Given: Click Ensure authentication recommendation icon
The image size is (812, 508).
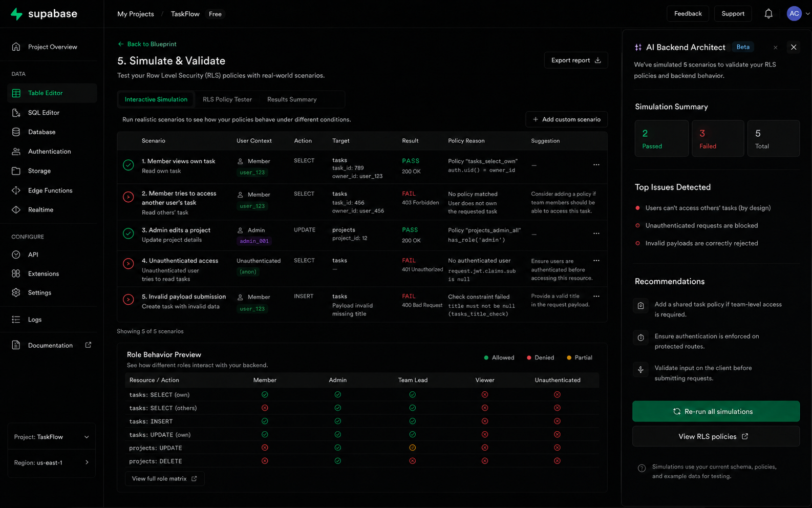Looking at the screenshot, I should (x=640, y=337).
